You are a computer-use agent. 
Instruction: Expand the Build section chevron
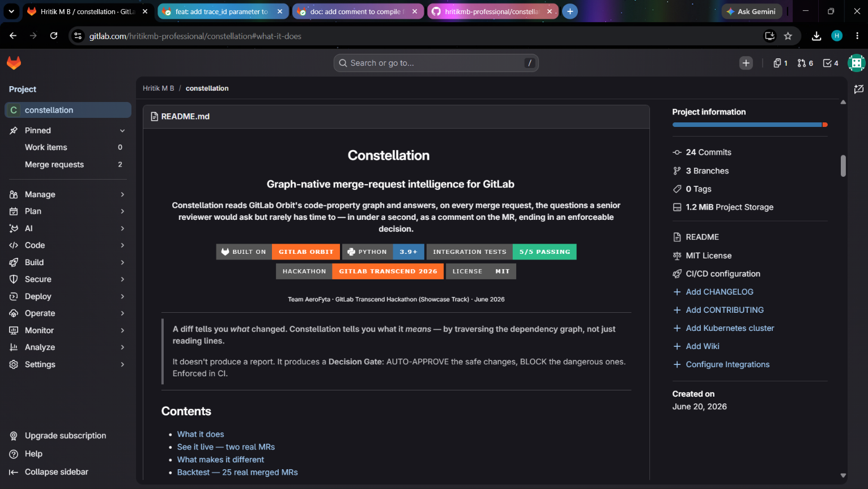[122, 262]
